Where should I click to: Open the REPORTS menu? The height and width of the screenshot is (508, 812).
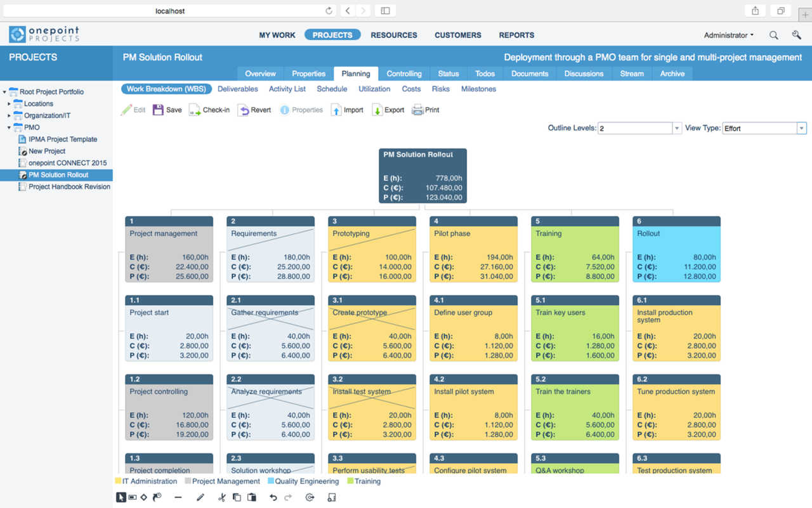[x=516, y=36]
